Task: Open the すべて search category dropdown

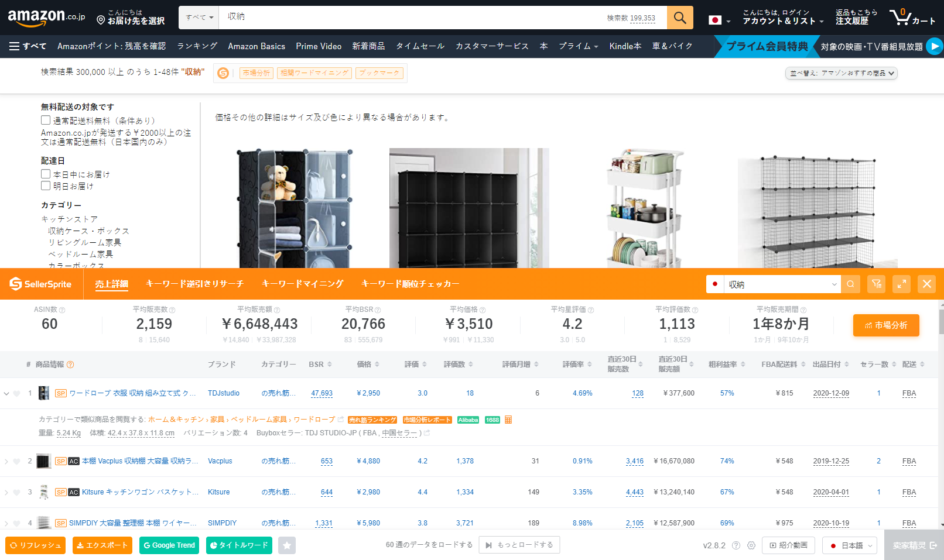Action: pyautogui.click(x=199, y=18)
